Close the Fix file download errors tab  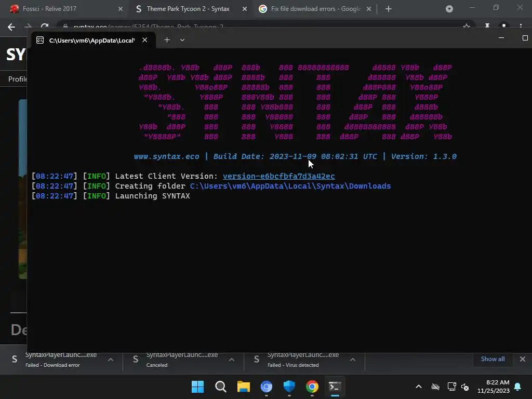369,9
